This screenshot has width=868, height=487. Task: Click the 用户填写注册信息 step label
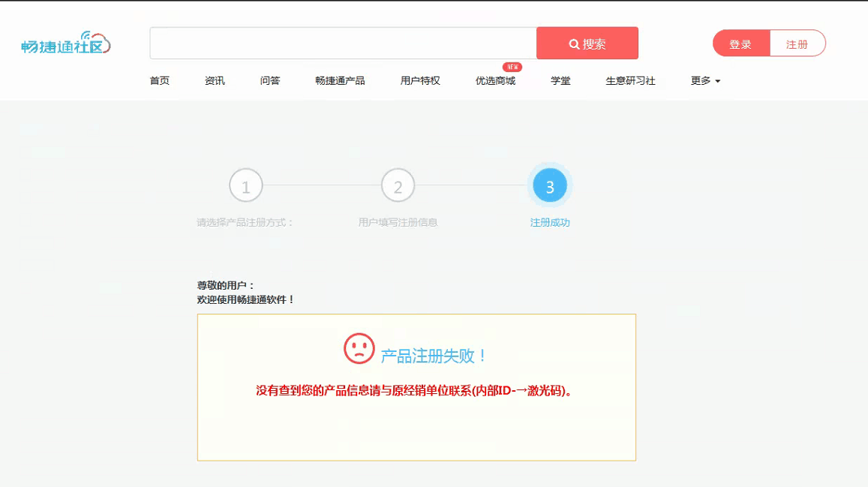(398, 222)
